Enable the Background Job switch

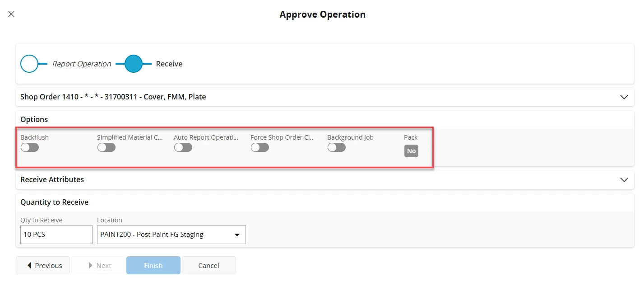pyautogui.click(x=337, y=147)
